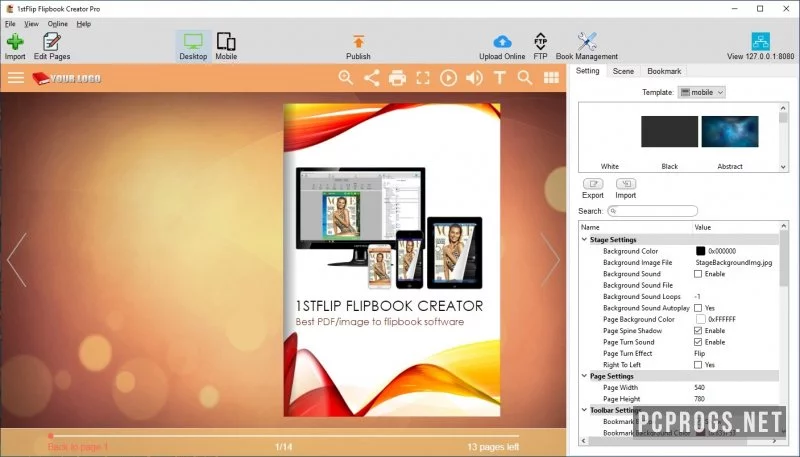Flip to previous page with left arrow
Viewport: 800px width, 457px height.
coord(17,260)
